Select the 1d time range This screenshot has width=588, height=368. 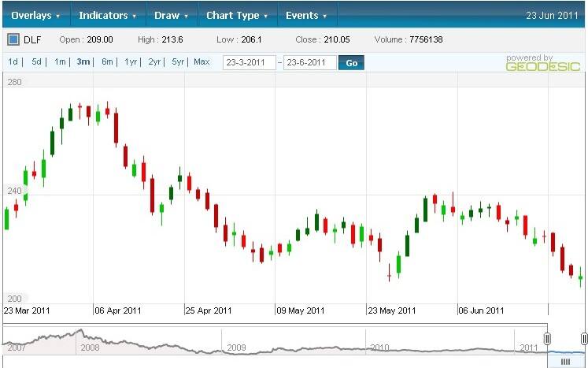pyautogui.click(x=13, y=62)
